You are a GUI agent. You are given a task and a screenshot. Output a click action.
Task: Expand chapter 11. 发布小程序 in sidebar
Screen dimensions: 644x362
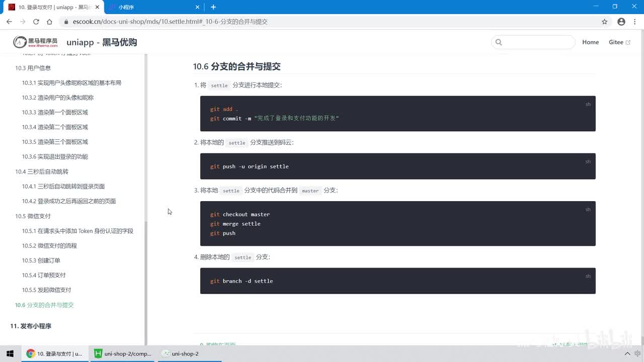[x=31, y=326]
